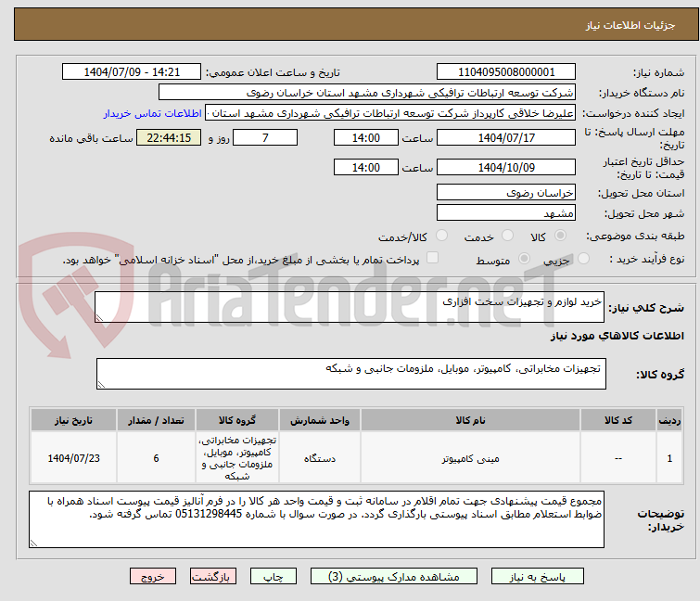Click the response deadline date 1404/07/17
Screen dimensions: 700x601
click(x=506, y=137)
